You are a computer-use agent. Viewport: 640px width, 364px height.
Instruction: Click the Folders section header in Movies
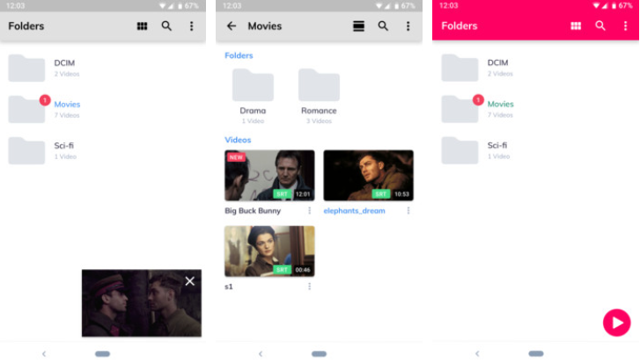(239, 55)
